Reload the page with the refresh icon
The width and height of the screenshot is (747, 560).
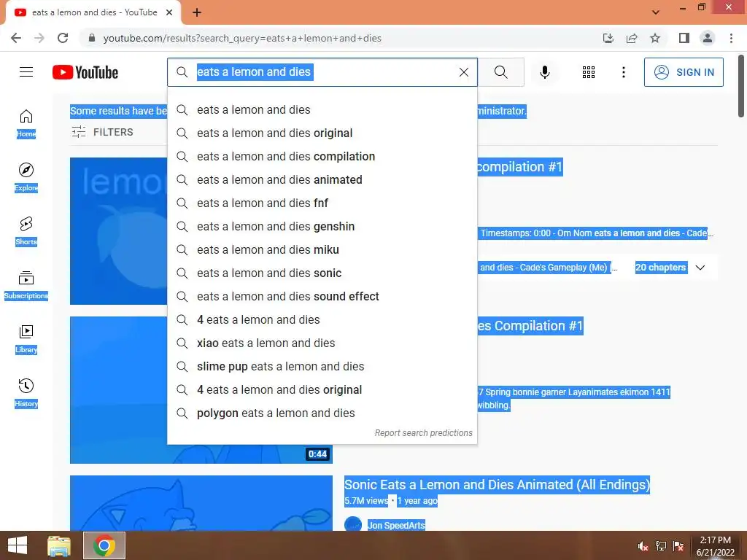[x=63, y=38]
